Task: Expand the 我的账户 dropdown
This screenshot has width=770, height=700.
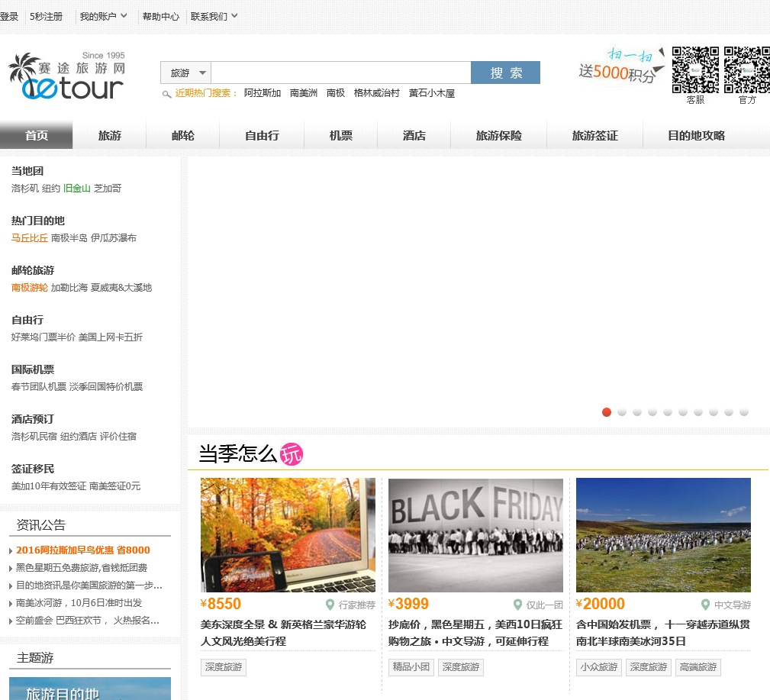Action: point(103,16)
